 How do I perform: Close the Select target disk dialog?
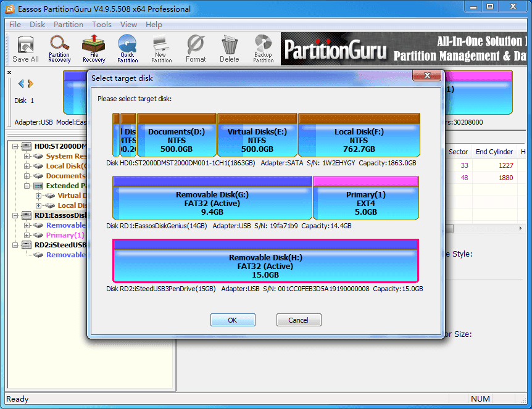point(427,75)
